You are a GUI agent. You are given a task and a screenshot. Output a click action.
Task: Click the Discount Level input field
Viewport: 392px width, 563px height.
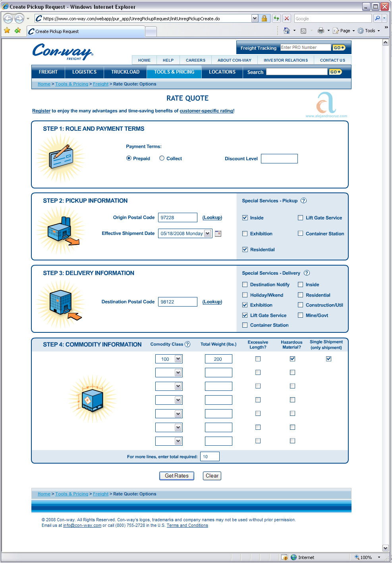(x=279, y=159)
